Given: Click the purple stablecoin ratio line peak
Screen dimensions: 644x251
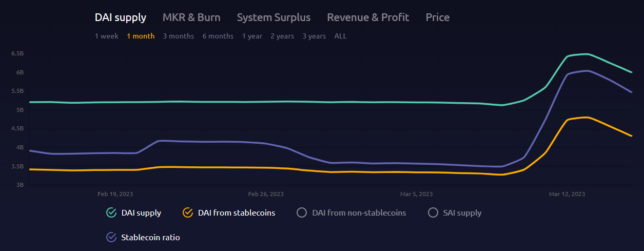Looking at the screenshot, I should click(x=587, y=71).
